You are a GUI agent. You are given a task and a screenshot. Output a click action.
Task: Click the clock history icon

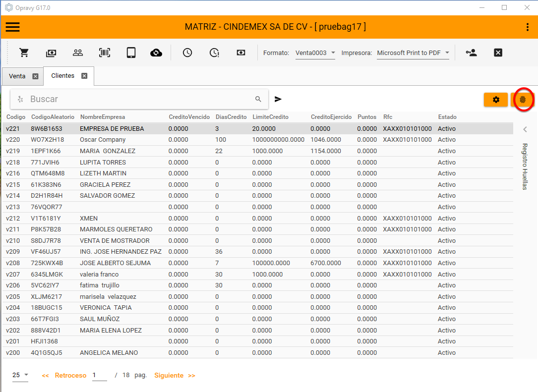coord(187,53)
